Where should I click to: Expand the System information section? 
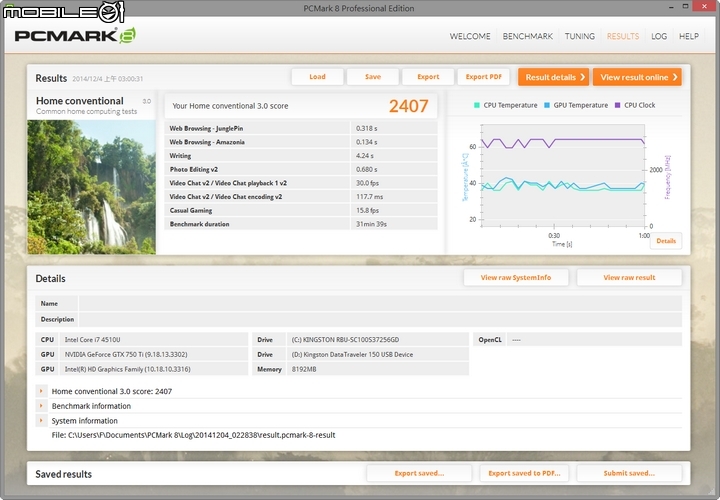[41, 421]
